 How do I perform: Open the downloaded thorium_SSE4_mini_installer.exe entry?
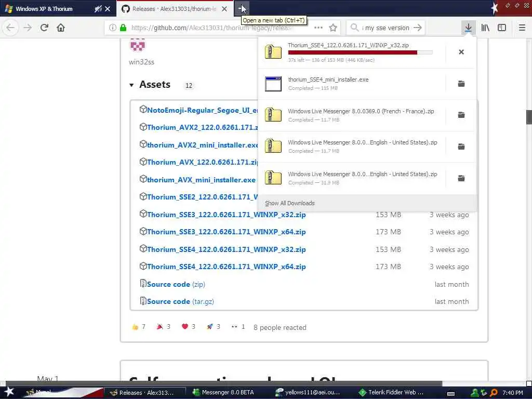[x=352, y=84]
